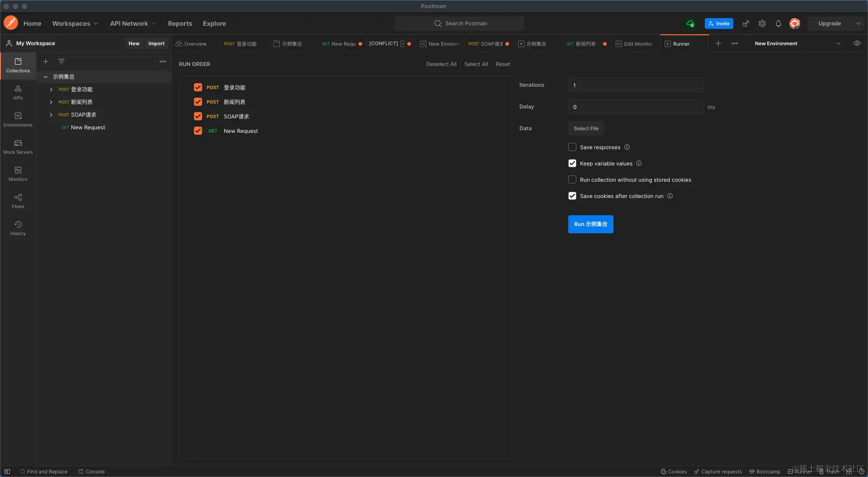The height and width of the screenshot is (477, 868).
Task: Open the Workspaces dropdown
Action: point(75,24)
